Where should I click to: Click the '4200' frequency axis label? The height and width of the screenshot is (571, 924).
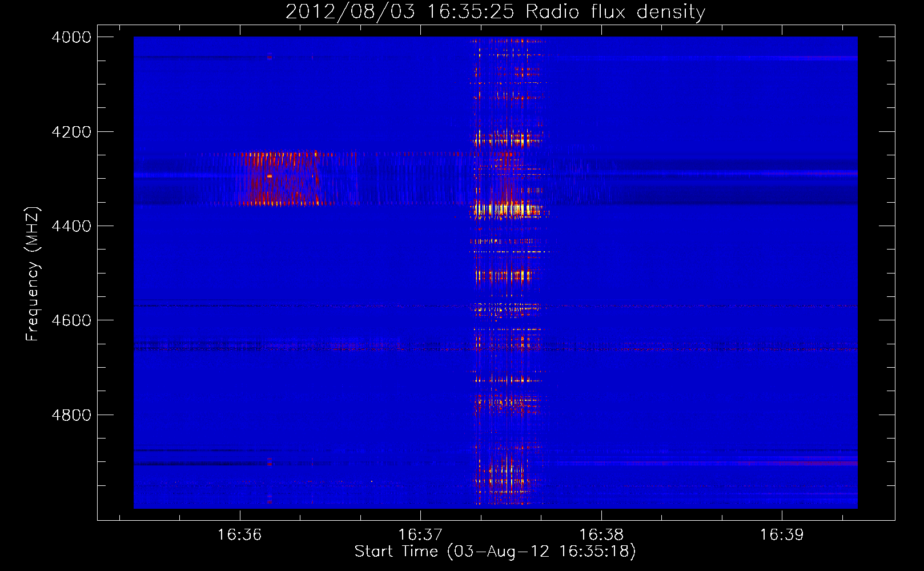(x=71, y=132)
